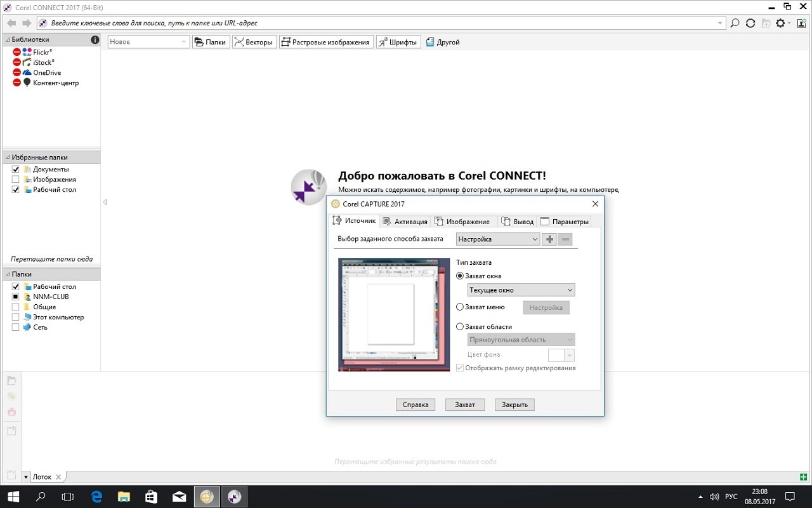Check the Изображения folder checkbox
The height and width of the screenshot is (508, 812).
(16, 180)
